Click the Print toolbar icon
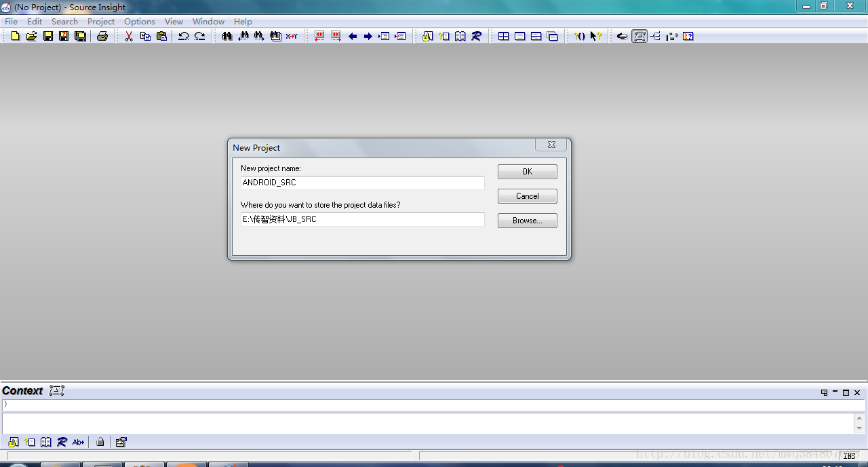 pos(102,36)
